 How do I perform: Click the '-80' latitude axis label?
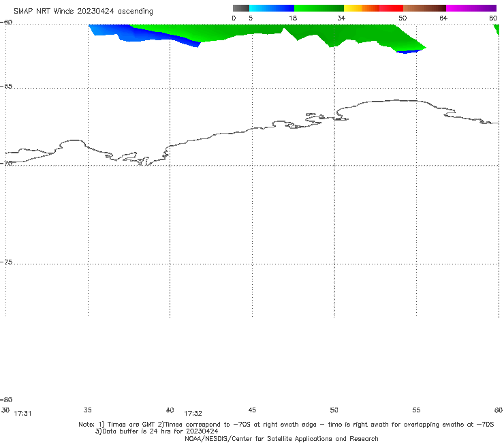point(6,399)
